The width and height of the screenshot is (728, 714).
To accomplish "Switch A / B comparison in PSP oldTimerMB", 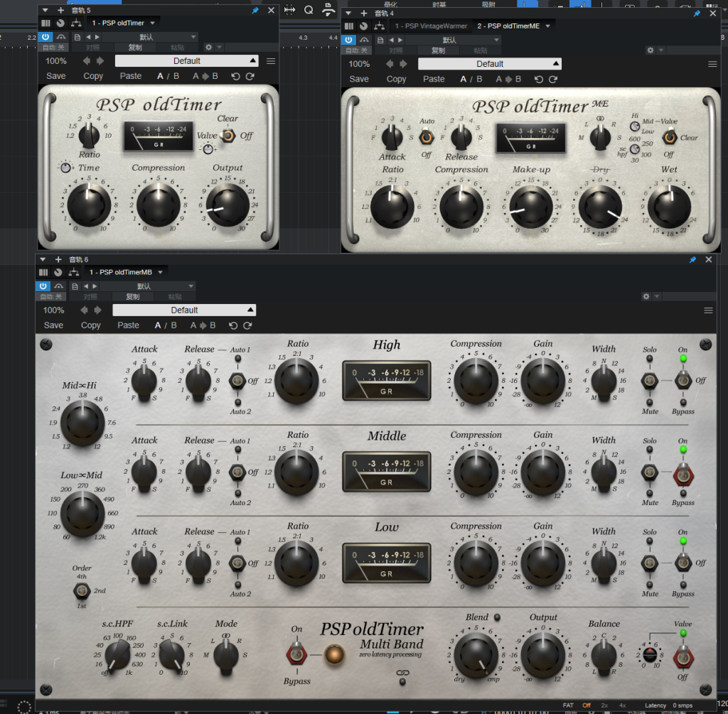I will [x=165, y=325].
